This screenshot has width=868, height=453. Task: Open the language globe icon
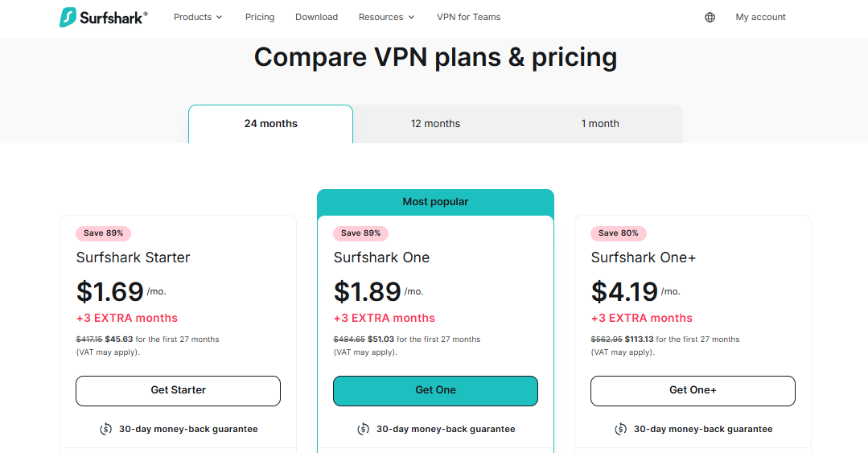tap(710, 17)
